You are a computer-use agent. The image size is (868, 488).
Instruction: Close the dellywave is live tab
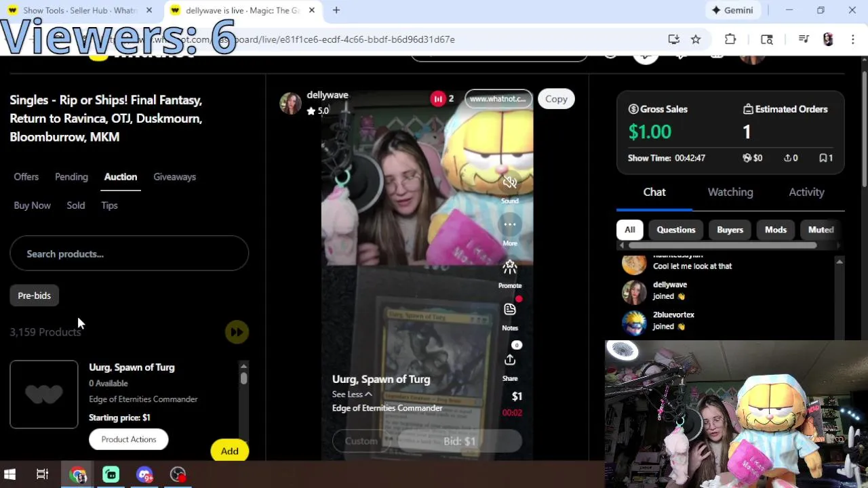point(312,10)
